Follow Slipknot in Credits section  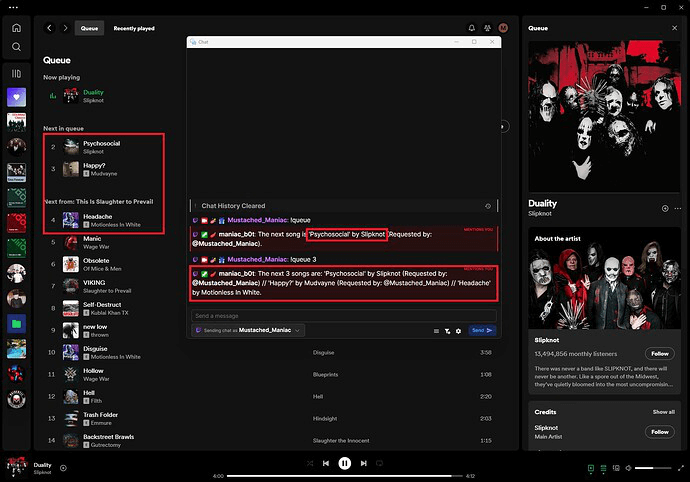[x=660, y=432]
